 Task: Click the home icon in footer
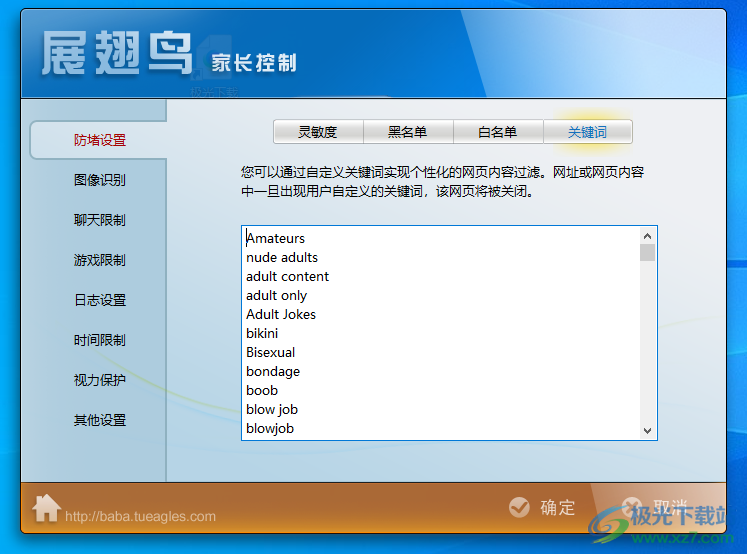coord(46,508)
